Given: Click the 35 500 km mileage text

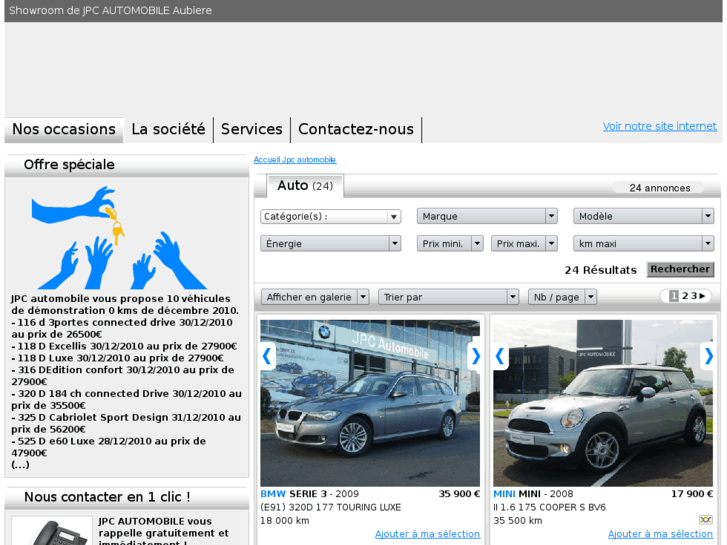Looking at the screenshot, I should point(518,520).
